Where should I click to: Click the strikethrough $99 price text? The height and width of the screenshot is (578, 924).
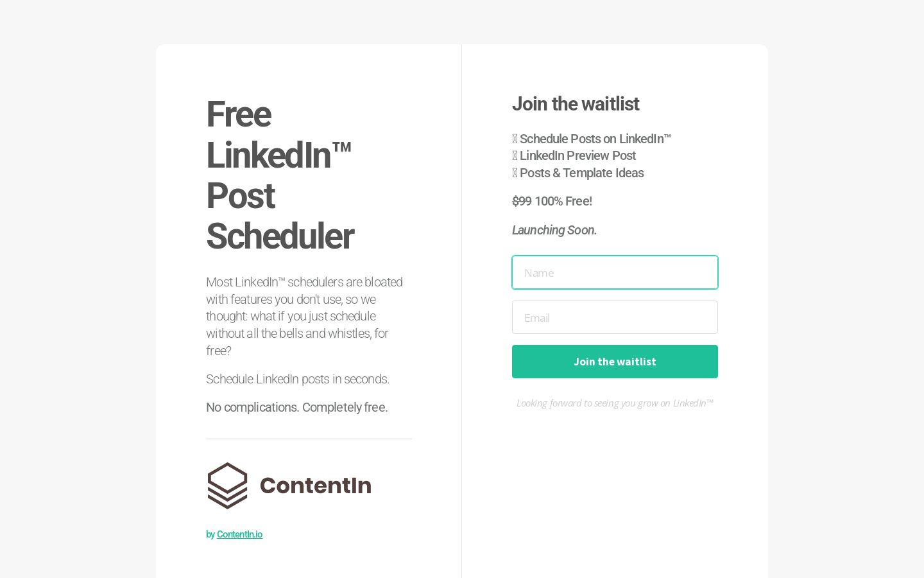[x=522, y=201]
